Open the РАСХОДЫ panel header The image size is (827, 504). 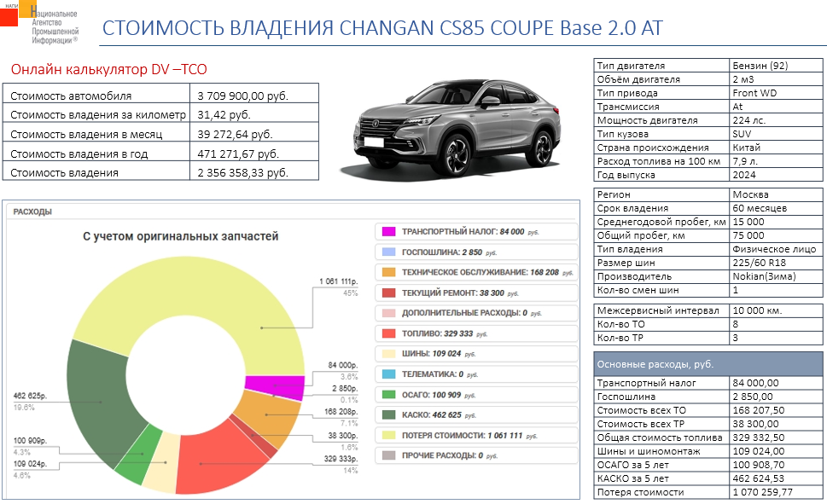point(33,211)
